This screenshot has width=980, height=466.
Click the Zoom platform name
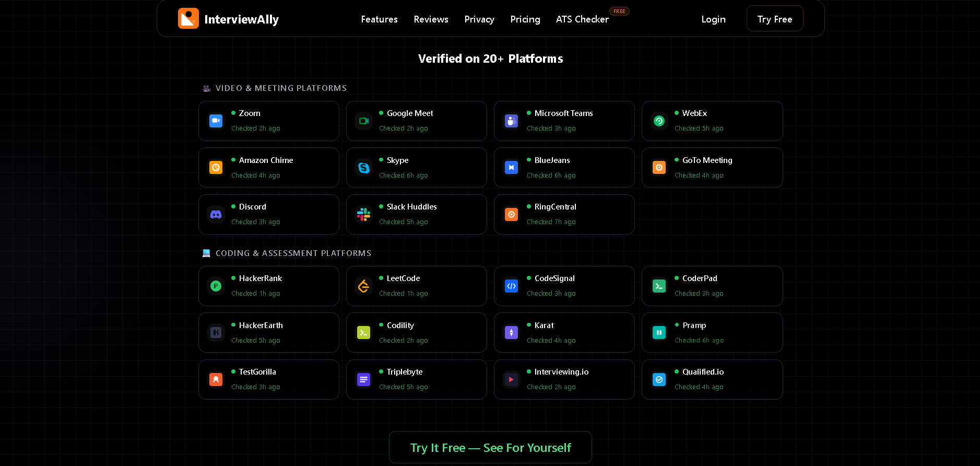[x=250, y=113]
